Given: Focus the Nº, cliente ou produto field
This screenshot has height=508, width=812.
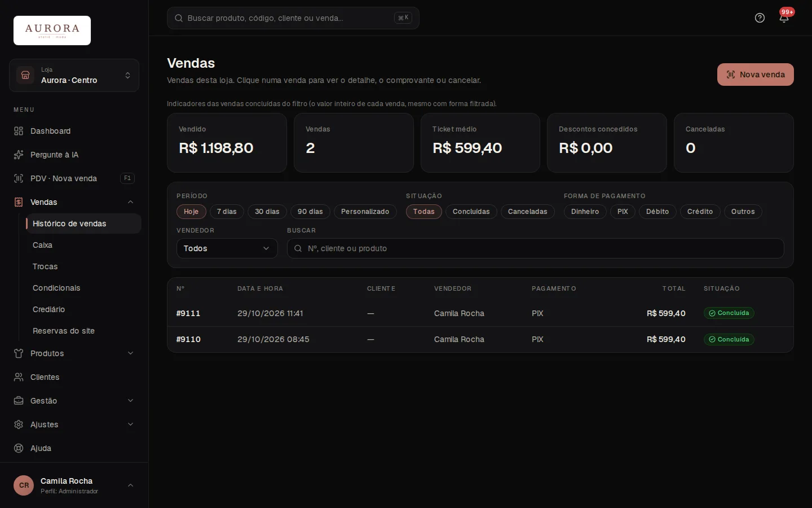Looking at the screenshot, I should tap(536, 248).
